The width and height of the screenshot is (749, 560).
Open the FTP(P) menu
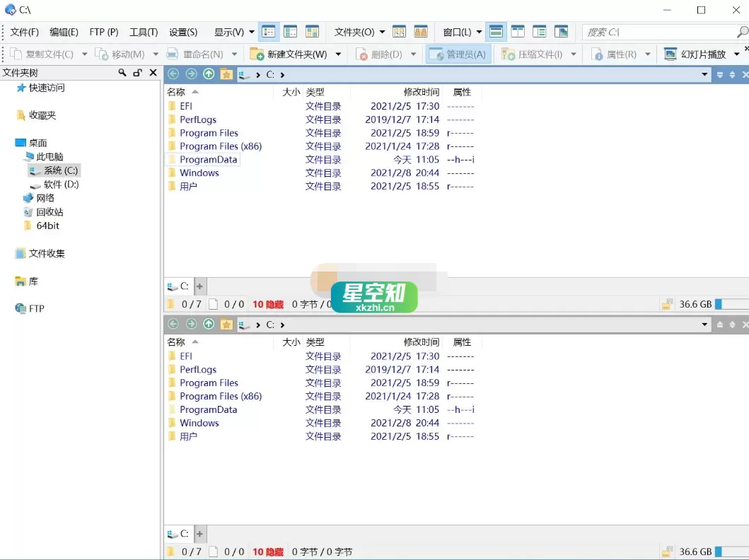[x=103, y=31]
